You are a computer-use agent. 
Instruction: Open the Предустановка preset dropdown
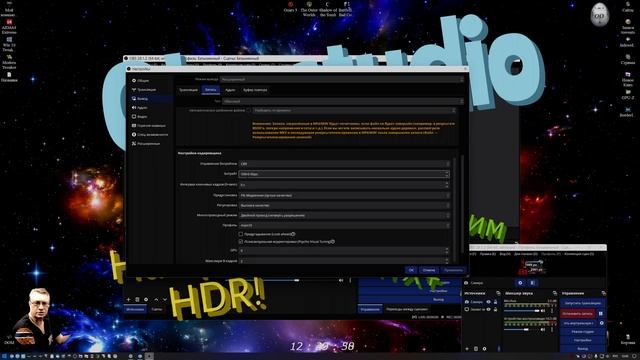[x=344, y=195]
